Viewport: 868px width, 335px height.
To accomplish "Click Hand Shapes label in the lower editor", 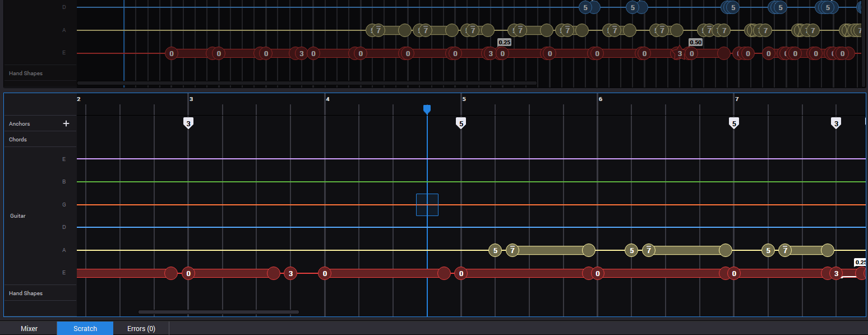I will 26,293.
